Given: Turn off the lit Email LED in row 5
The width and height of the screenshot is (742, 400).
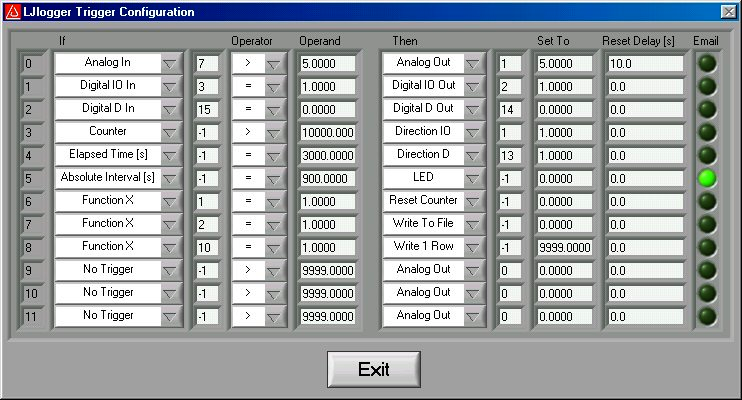Looking at the screenshot, I should [708, 179].
